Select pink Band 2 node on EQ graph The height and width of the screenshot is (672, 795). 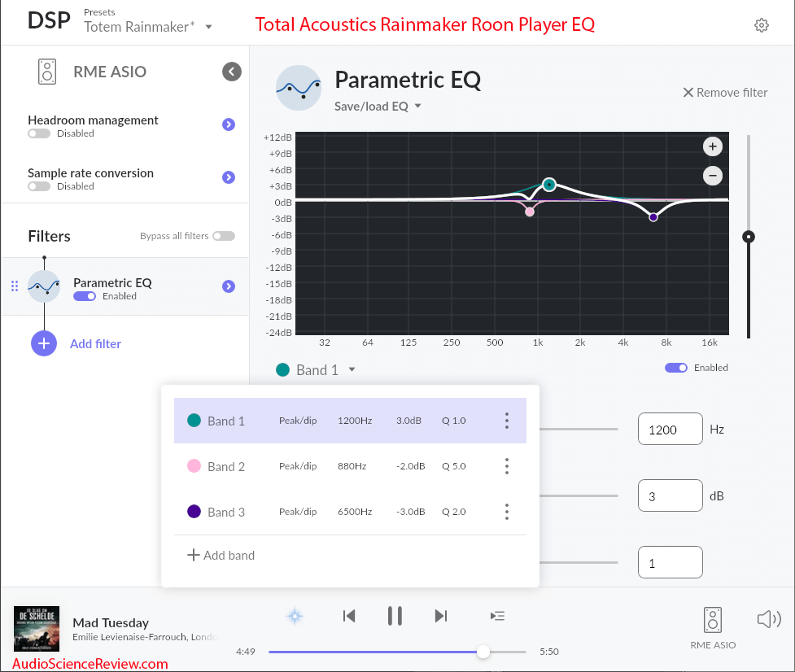(530, 212)
